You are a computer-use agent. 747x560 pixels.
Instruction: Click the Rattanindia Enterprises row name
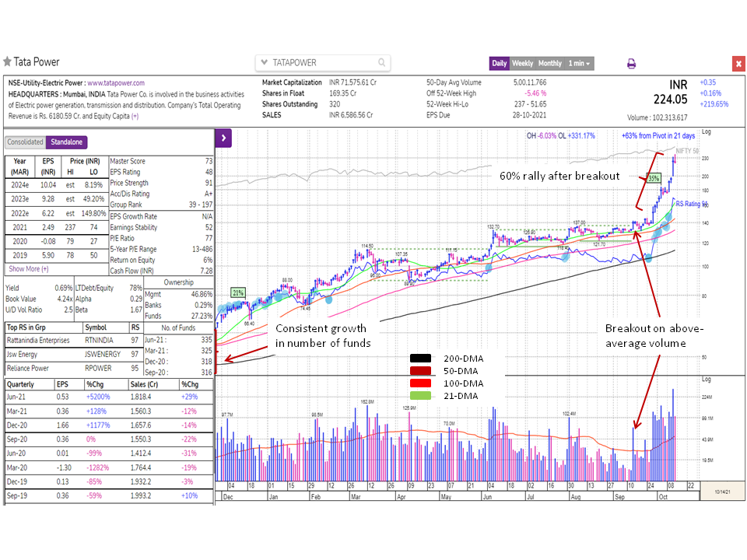[x=38, y=341]
